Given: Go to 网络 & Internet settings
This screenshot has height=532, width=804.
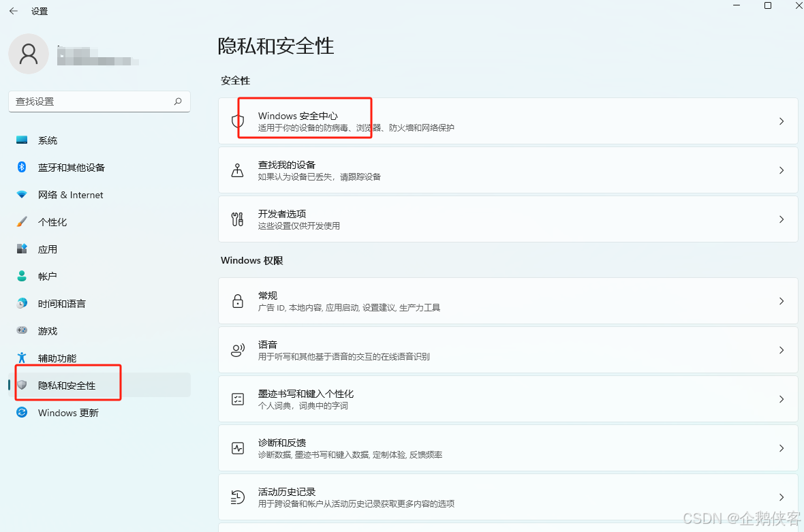Looking at the screenshot, I should pyautogui.click(x=99, y=195).
